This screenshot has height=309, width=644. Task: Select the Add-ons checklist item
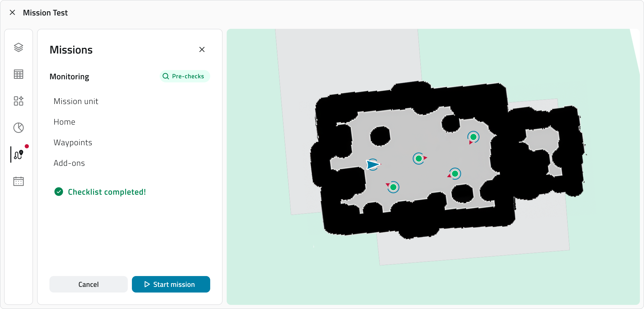tap(69, 163)
